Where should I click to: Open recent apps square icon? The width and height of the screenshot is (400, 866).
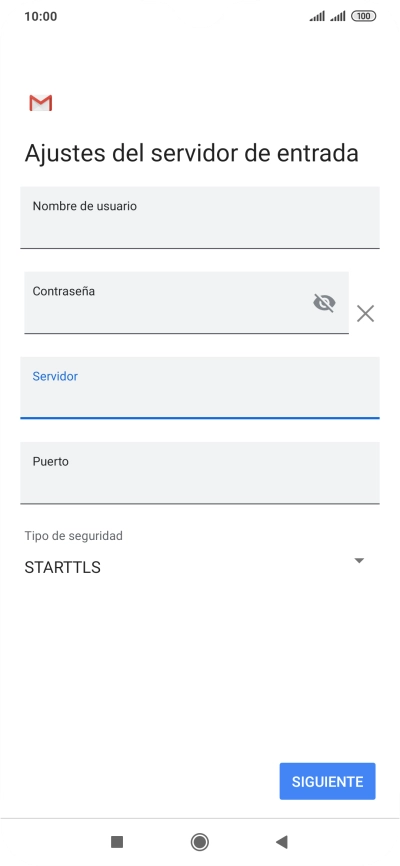tap(117, 842)
